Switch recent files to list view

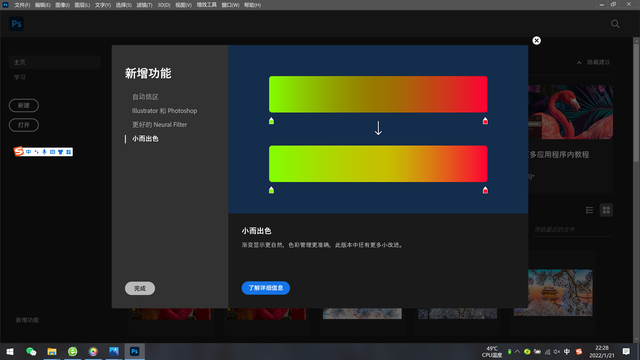[589, 210]
